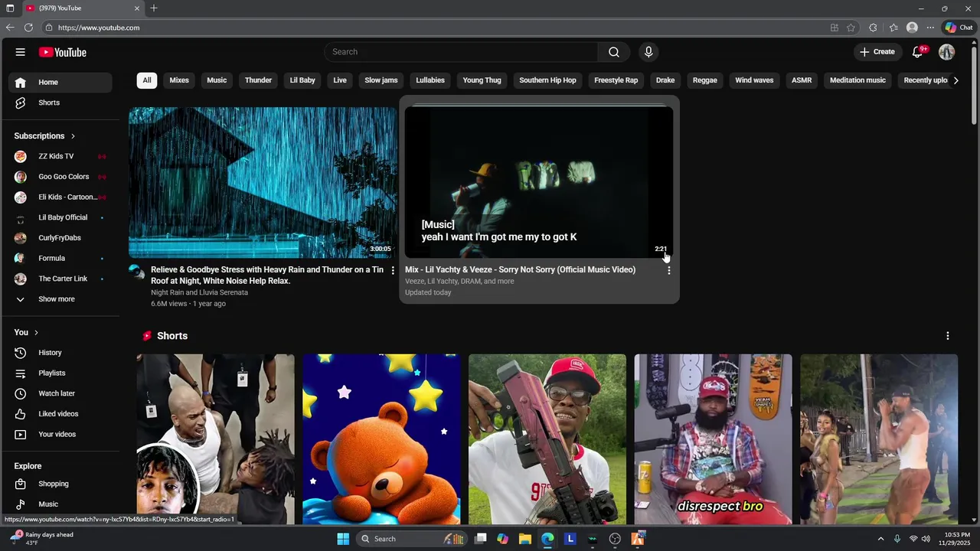Viewport: 980px width, 551px height.
Task: Select the ASMR filter chip
Action: pyautogui.click(x=802, y=80)
